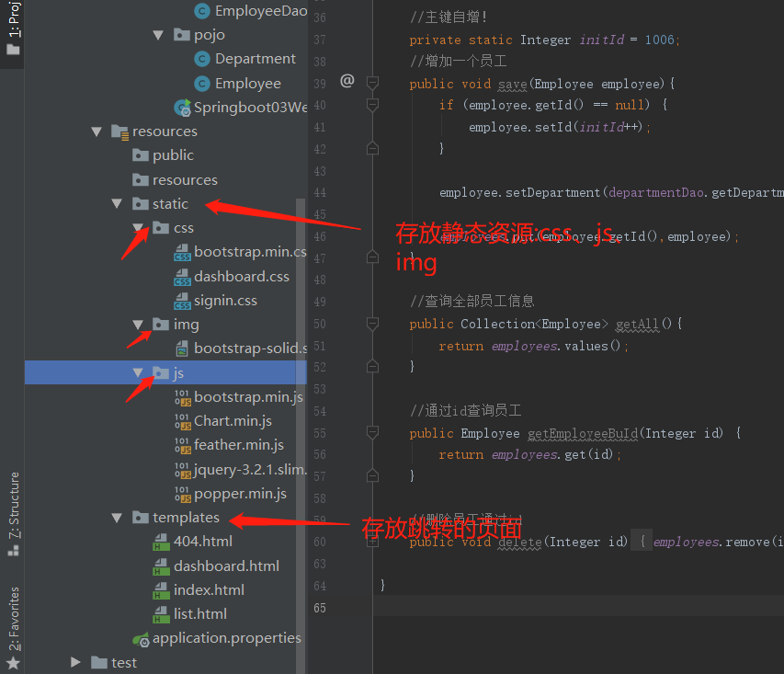
Task: Collapse the pojo package node
Action: [158, 35]
